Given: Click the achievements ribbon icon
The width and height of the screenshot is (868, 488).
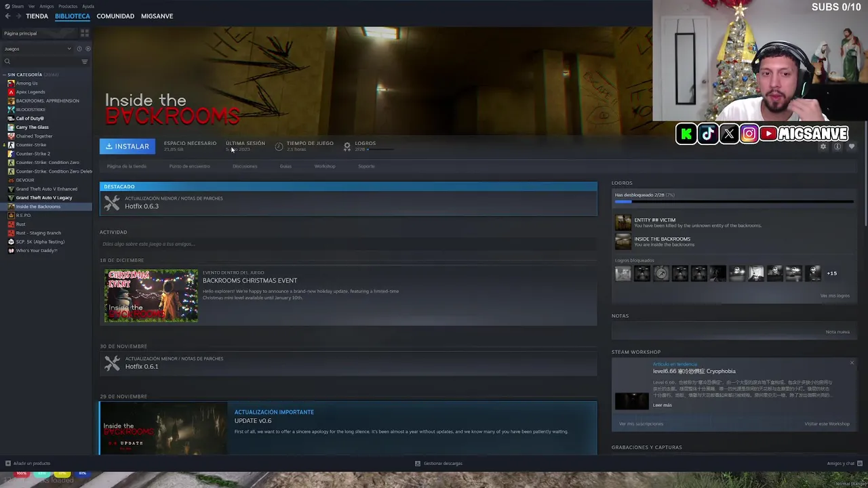Looking at the screenshot, I should [x=347, y=146].
